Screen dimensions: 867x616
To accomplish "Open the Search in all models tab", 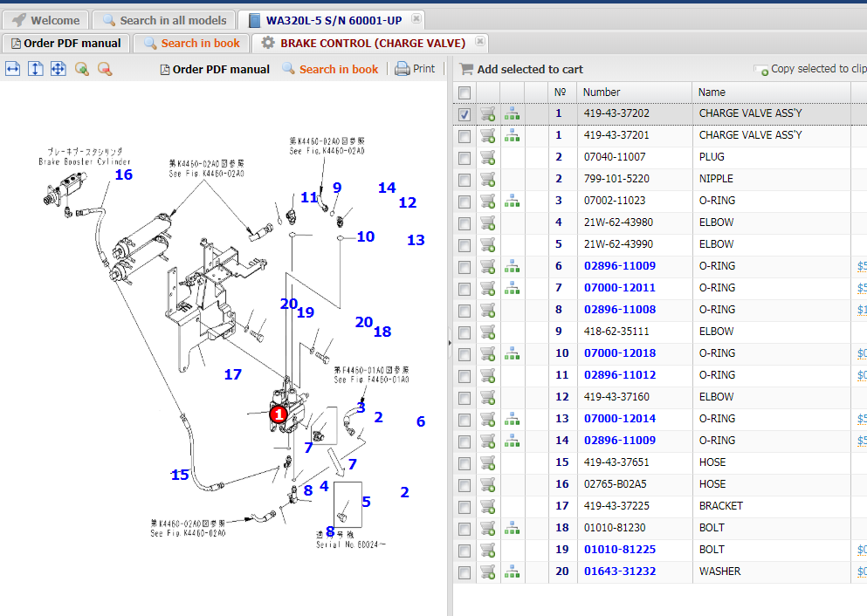I will [x=165, y=20].
